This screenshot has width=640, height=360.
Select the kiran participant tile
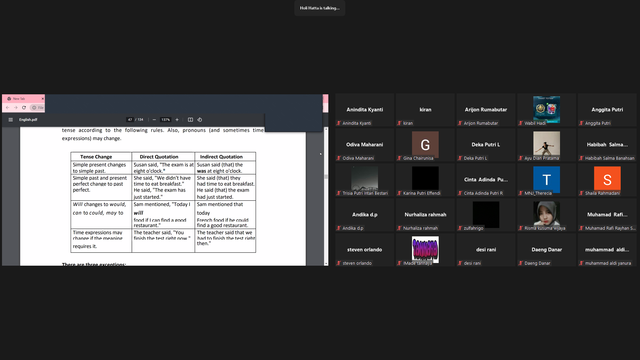[x=425, y=110]
